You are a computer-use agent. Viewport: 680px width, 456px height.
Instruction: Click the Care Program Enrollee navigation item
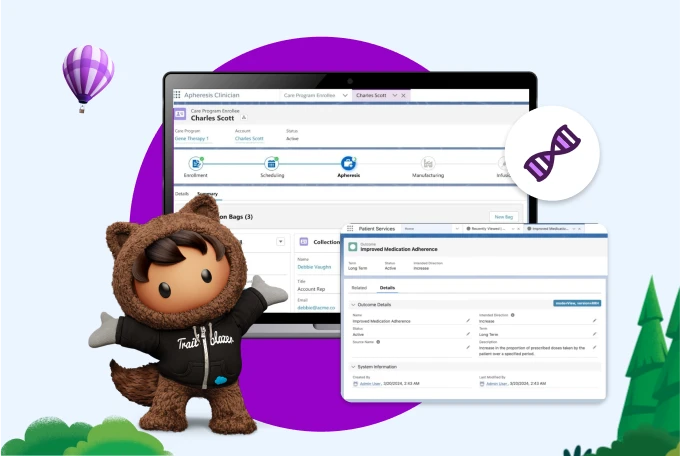309,95
